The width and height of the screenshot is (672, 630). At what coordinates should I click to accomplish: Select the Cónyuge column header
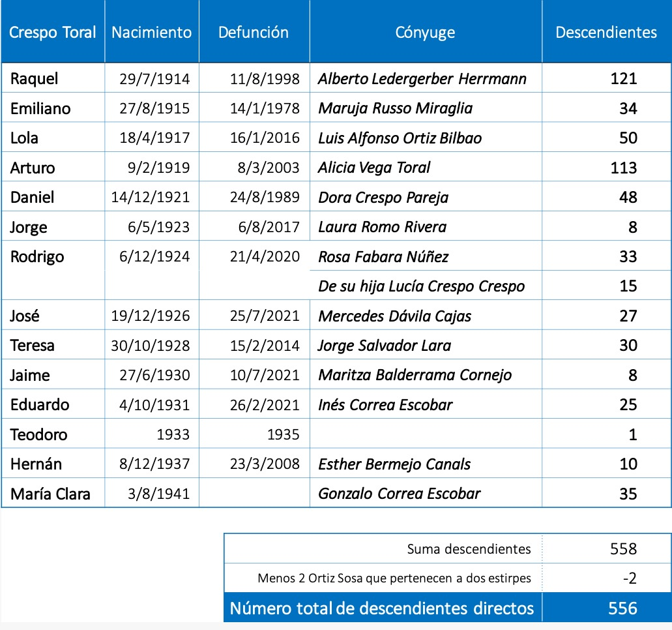425,32
